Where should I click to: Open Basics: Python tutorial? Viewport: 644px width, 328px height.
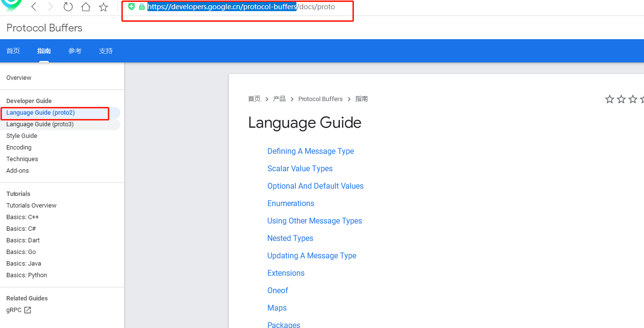coord(27,275)
